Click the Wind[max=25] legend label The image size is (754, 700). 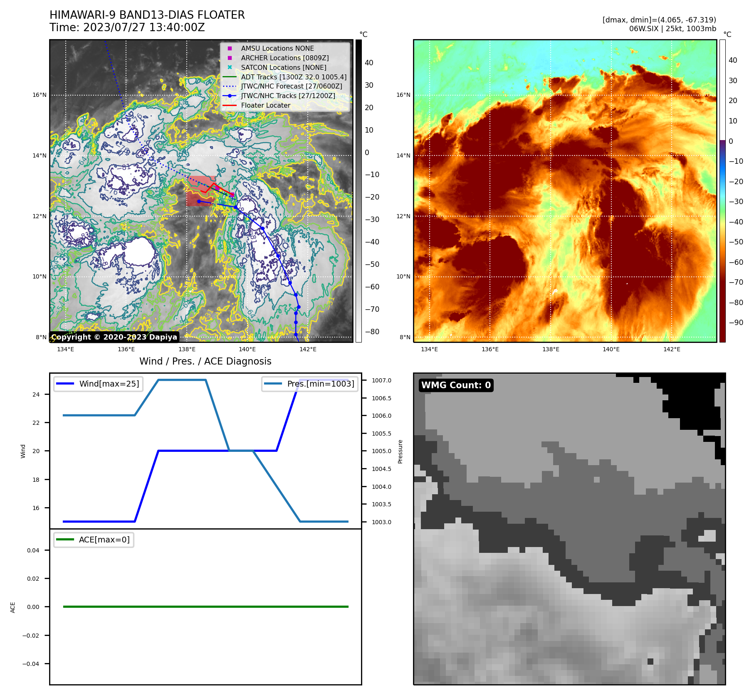pos(109,384)
